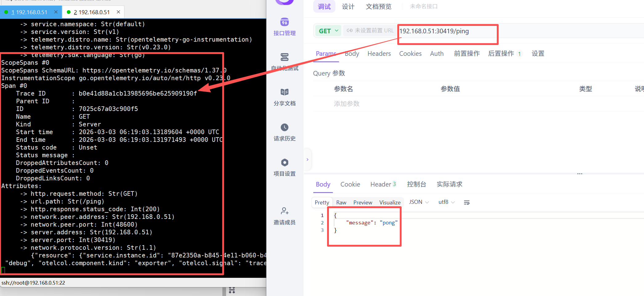Close terminal tab 2 192.168.0.51
The width and height of the screenshot is (644, 296).
click(118, 12)
